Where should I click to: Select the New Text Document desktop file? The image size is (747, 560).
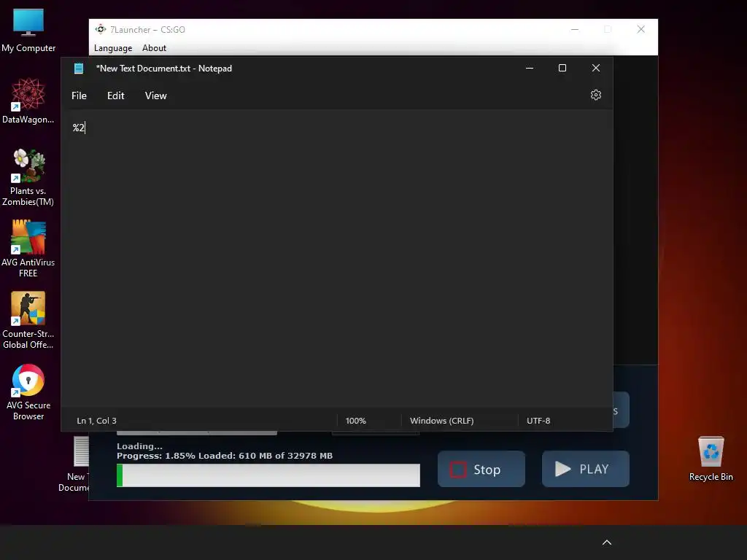tap(74, 464)
